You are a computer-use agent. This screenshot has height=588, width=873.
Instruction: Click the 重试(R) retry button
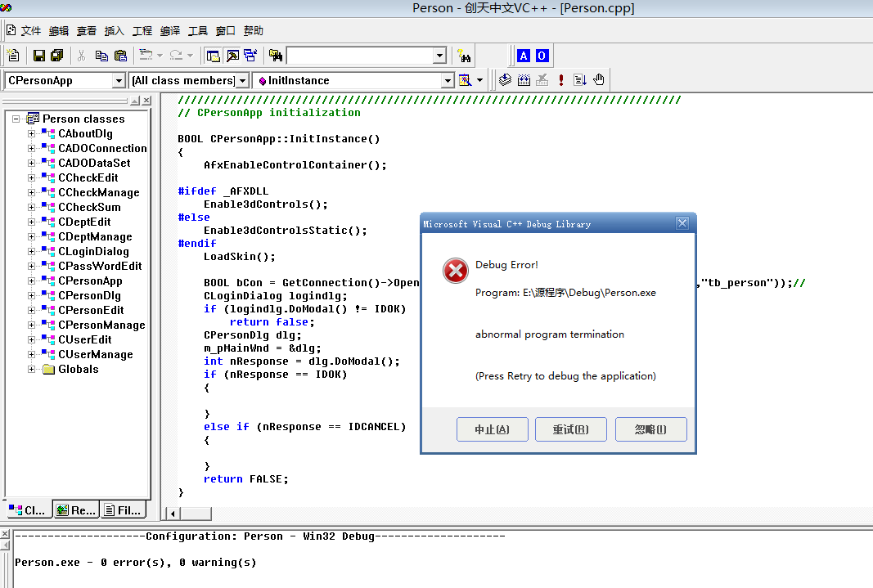[x=570, y=429]
